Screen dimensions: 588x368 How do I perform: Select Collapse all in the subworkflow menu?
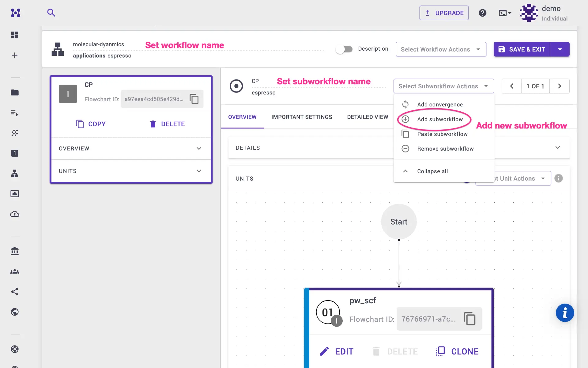pos(432,171)
